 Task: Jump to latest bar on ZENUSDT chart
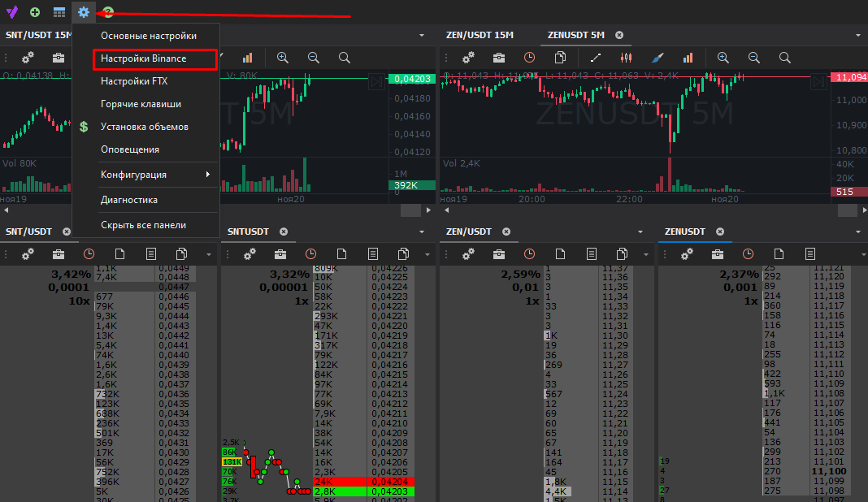click(x=818, y=82)
